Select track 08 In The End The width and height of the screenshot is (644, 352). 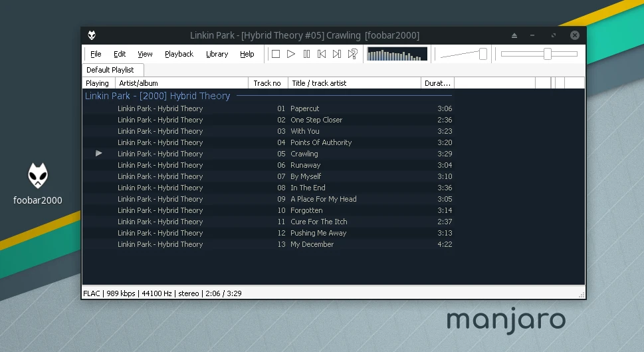[268, 188]
